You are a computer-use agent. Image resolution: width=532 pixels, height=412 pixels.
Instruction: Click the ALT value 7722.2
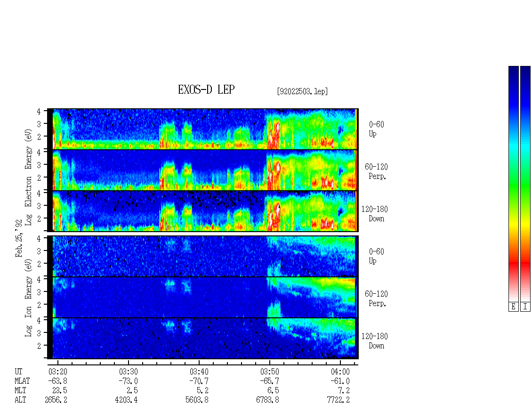[339, 400]
